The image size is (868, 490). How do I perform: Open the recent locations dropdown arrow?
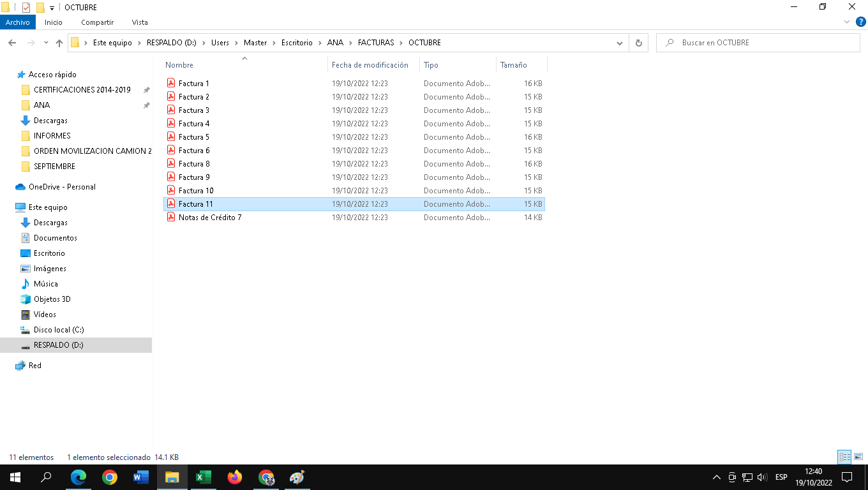tap(46, 43)
